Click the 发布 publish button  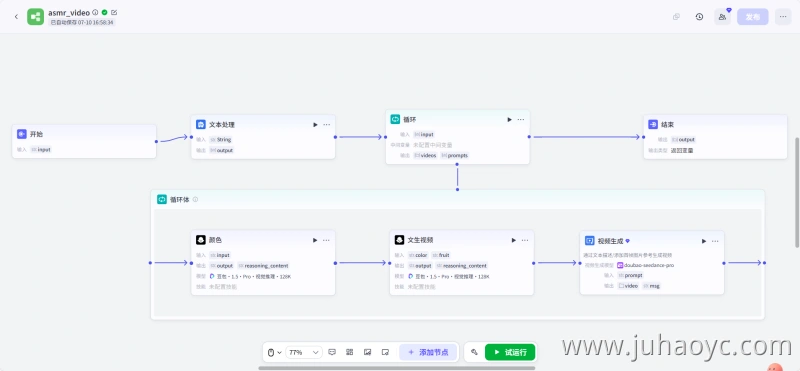pos(753,17)
